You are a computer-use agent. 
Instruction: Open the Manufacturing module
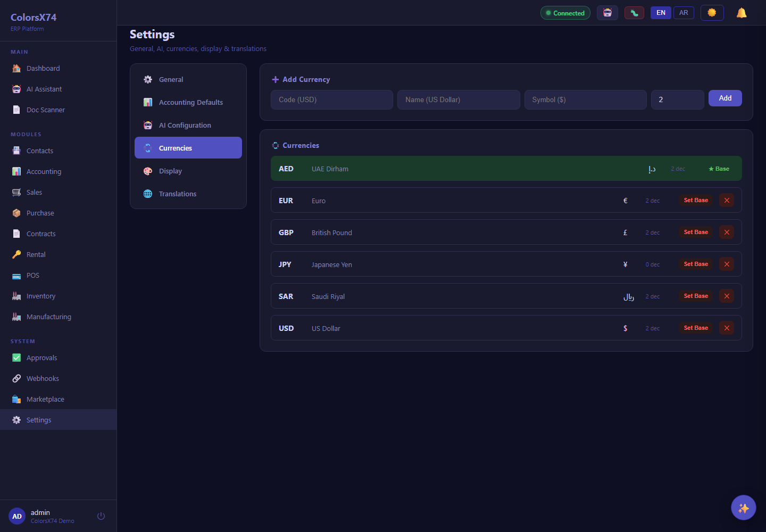[58, 317]
